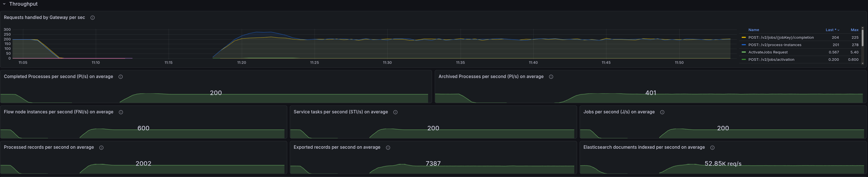The image size is (868, 177).
Task: Click info icon beside Flow node instances panel
Action: pos(121,112)
